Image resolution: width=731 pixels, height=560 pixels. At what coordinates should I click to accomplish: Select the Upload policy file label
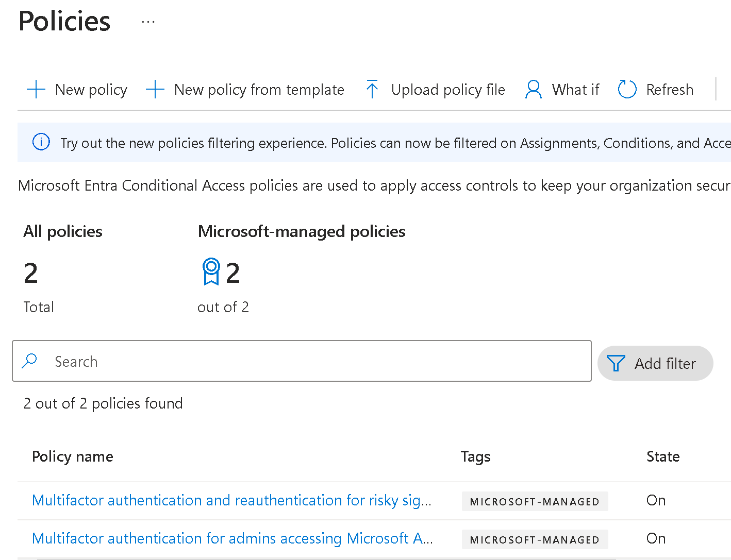(x=448, y=90)
